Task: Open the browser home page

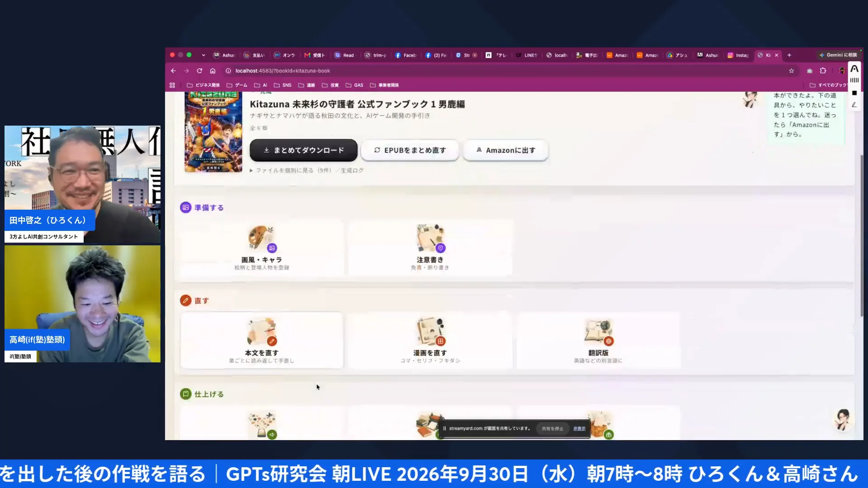Action: point(212,71)
